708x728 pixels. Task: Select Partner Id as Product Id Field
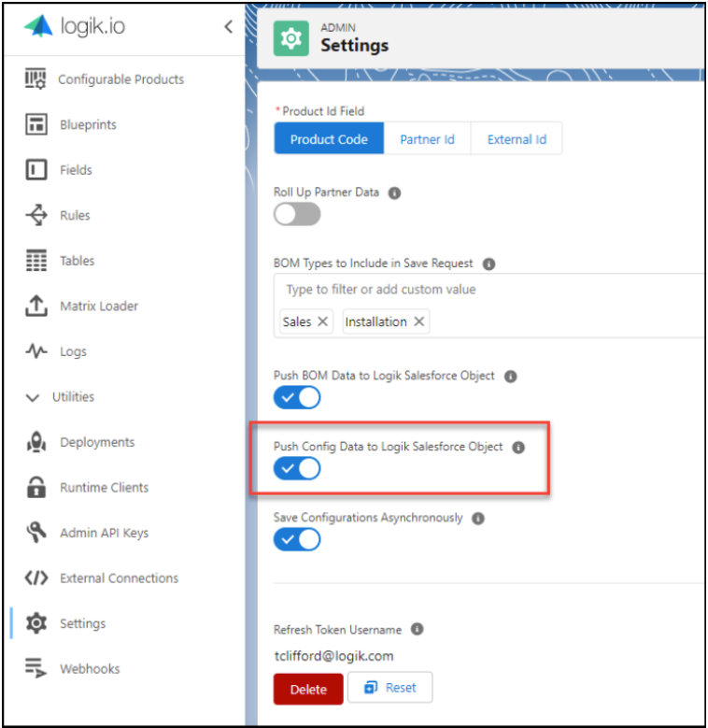(427, 139)
